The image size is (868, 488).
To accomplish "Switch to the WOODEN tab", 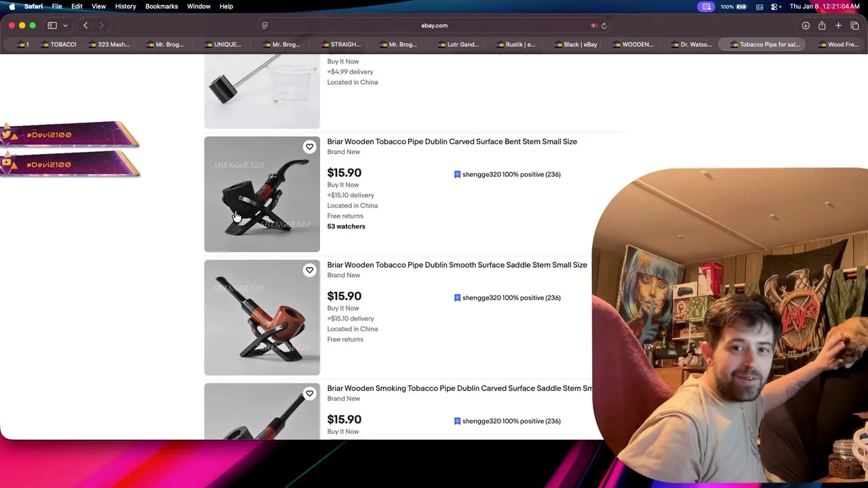I will pos(633,45).
